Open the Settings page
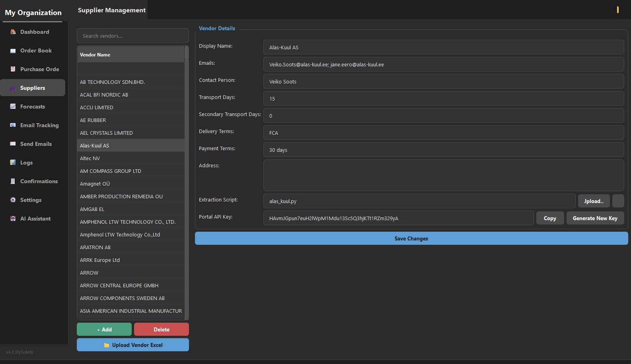Image resolution: width=631 pixels, height=364 pixels. pos(33,200)
